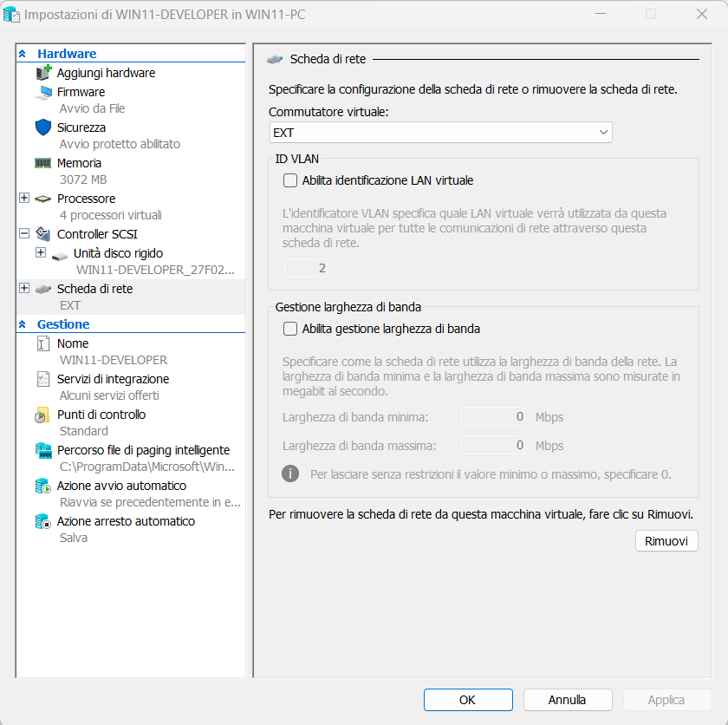This screenshot has width=728, height=725.
Task: Click the Larghezza di banda massima field
Action: pos(493,446)
